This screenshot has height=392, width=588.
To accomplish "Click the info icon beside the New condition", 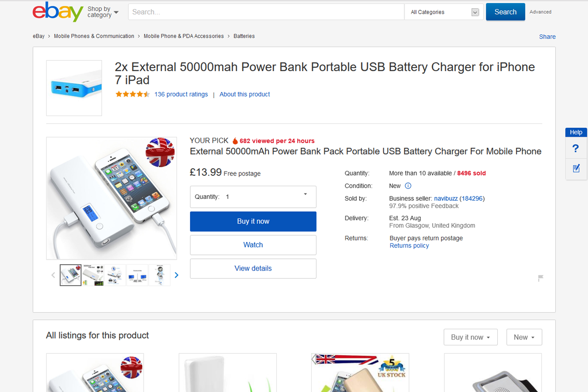I will coord(408,186).
